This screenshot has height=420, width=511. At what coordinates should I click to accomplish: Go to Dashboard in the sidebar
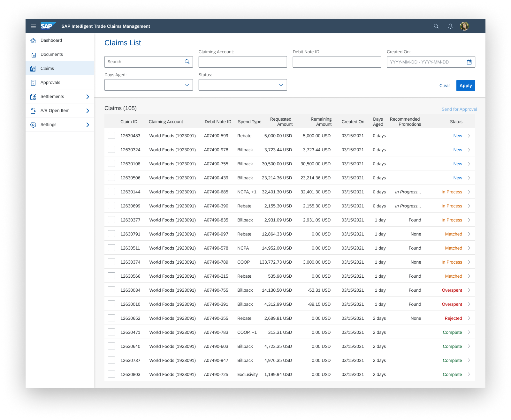(60, 40)
